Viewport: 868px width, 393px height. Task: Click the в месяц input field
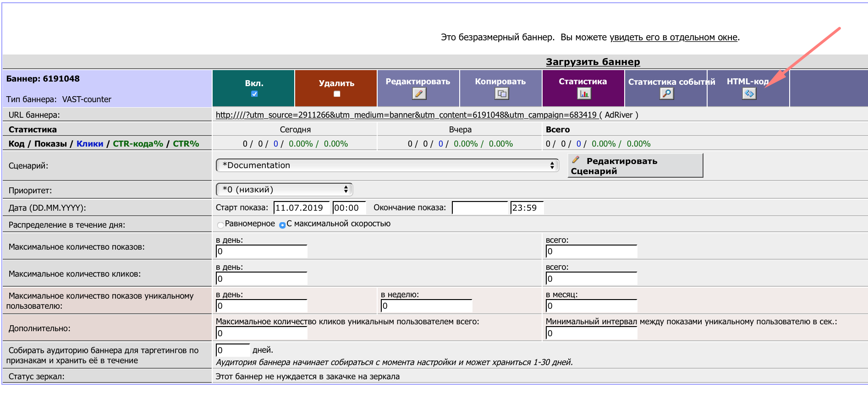point(592,306)
